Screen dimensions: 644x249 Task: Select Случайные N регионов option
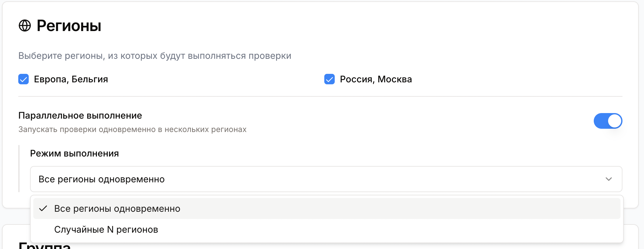tap(106, 229)
